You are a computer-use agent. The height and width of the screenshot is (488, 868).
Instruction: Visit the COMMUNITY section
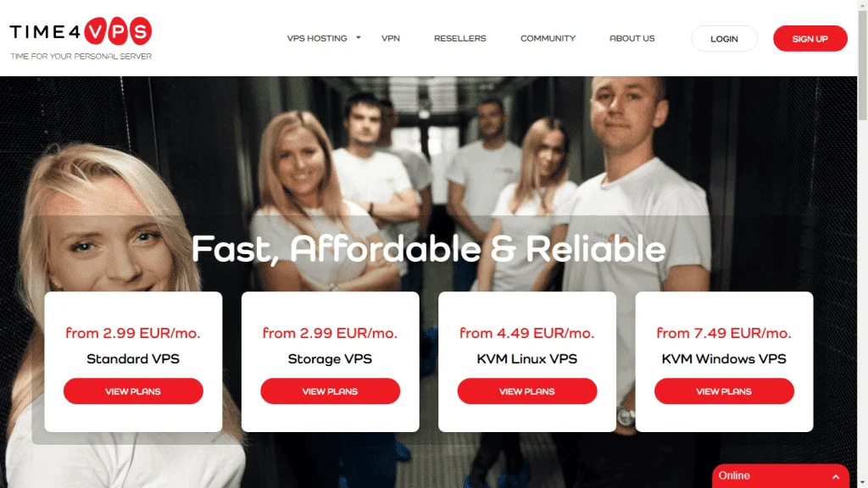tap(548, 38)
